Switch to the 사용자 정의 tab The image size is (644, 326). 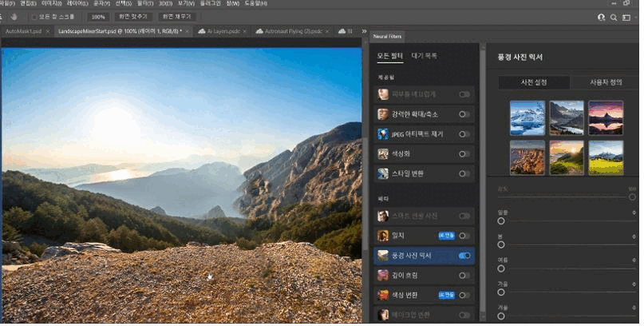click(x=604, y=82)
